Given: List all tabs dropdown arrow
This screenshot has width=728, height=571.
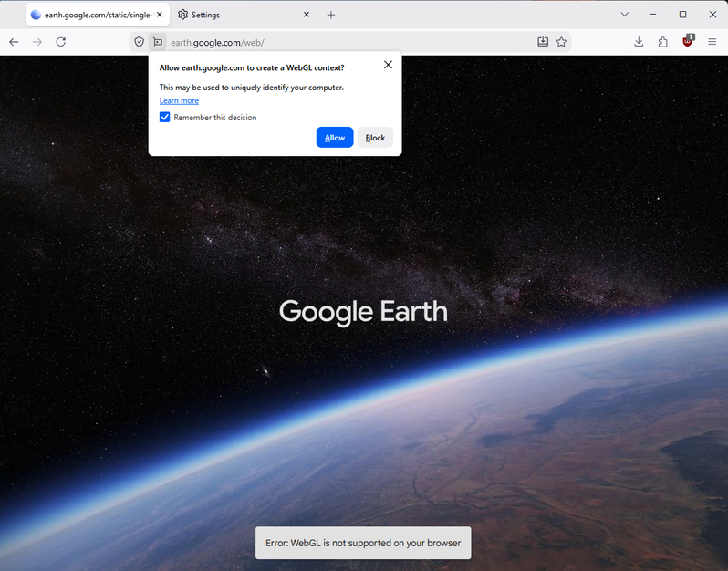Looking at the screenshot, I should tap(625, 15).
